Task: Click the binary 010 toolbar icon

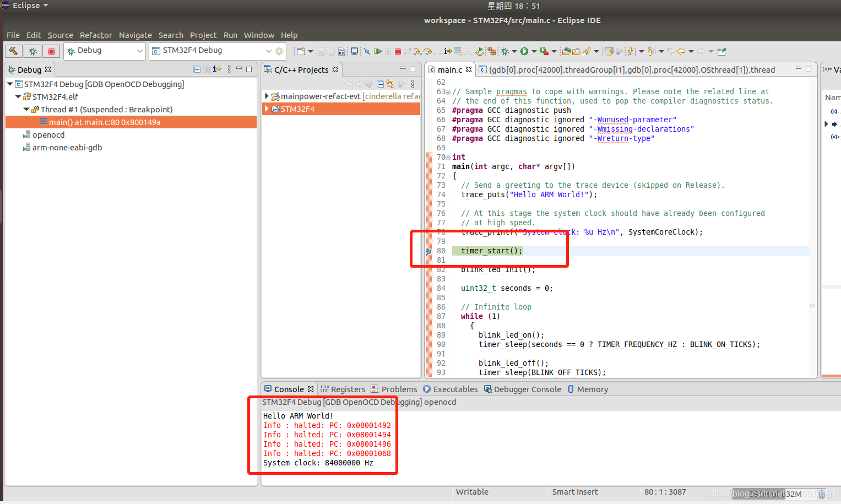Action: pyautogui.click(x=341, y=51)
